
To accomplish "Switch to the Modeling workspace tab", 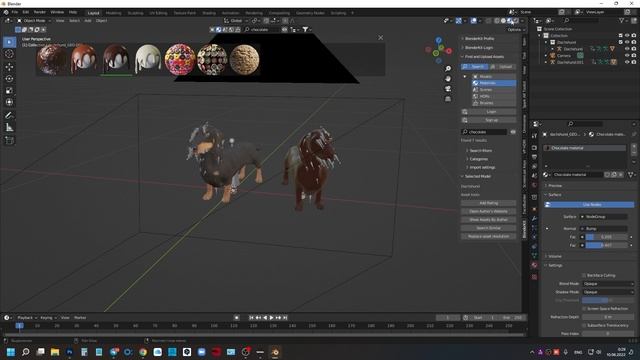I will [113, 13].
